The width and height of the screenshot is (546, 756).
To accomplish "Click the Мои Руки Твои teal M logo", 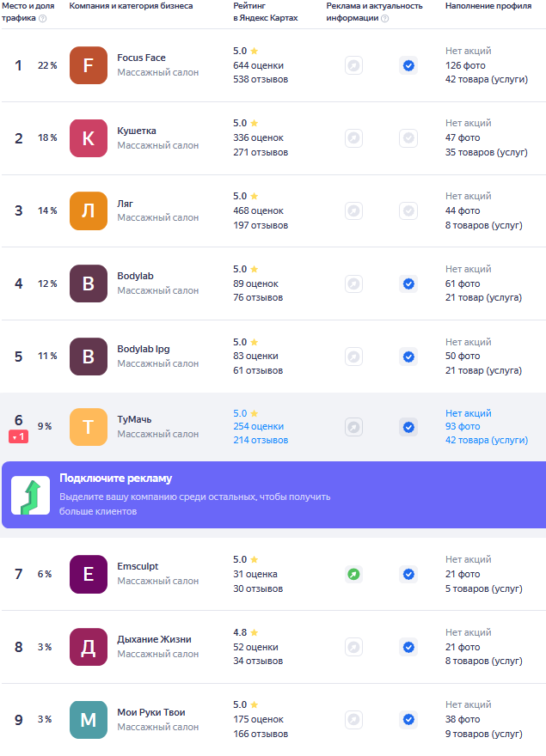I will click(89, 719).
